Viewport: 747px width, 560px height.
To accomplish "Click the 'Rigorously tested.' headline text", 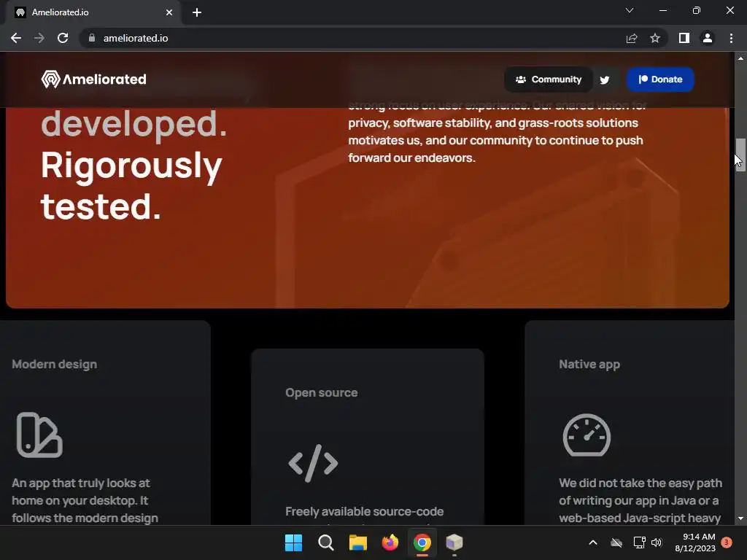I will [131, 186].
